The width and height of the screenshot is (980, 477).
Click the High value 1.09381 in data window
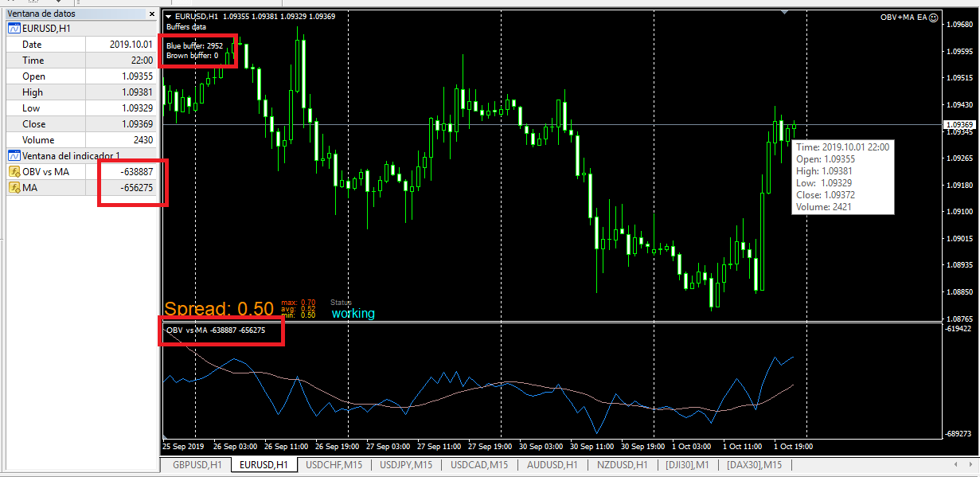(x=137, y=92)
